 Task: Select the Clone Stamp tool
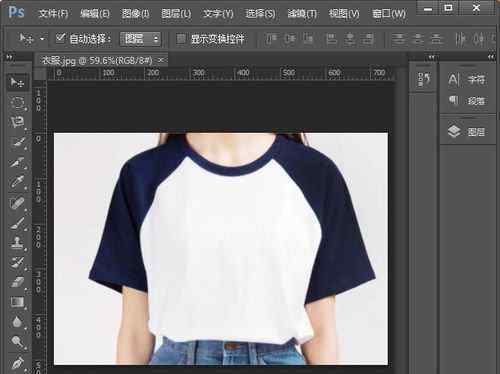click(x=17, y=243)
